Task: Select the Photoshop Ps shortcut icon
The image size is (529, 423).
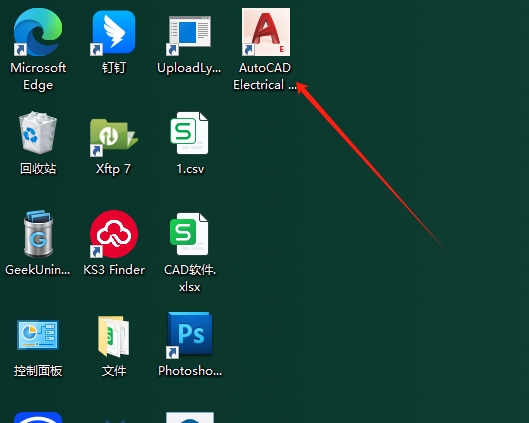Action: tap(190, 335)
